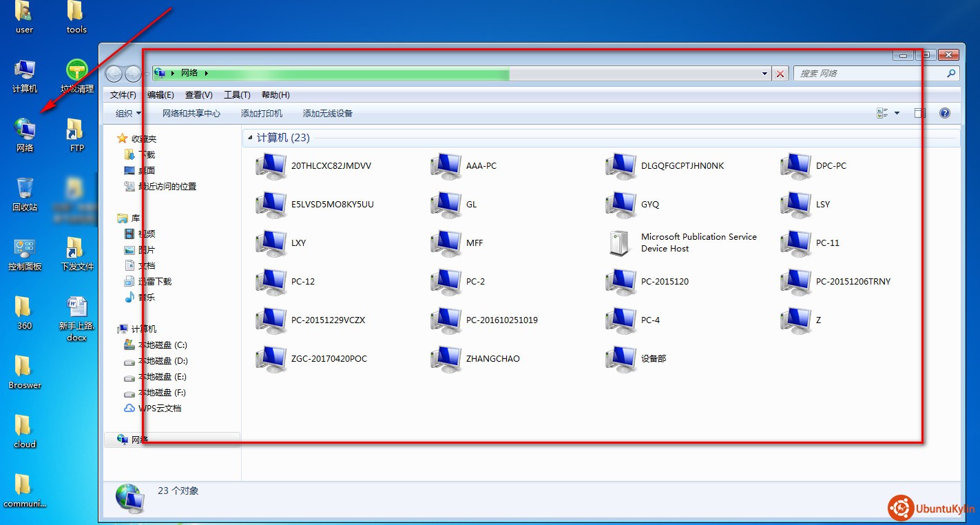
Task: Expand the 组织 dropdown menu
Action: 128,113
